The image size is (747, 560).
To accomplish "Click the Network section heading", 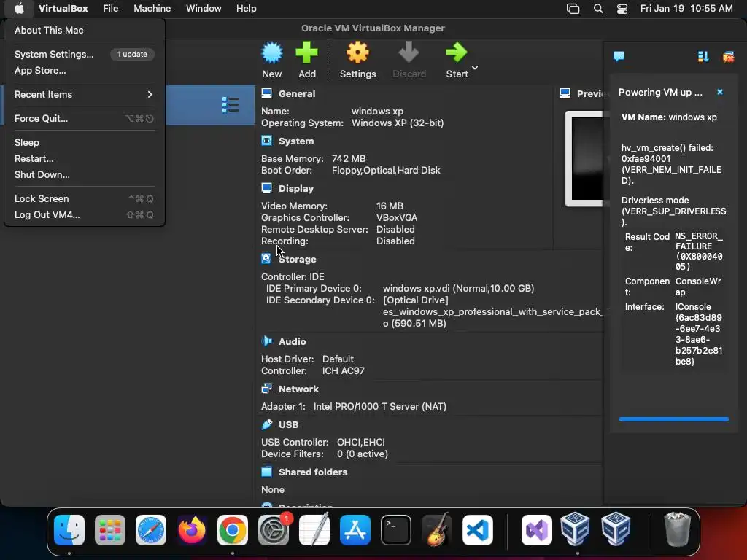I will click(298, 389).
